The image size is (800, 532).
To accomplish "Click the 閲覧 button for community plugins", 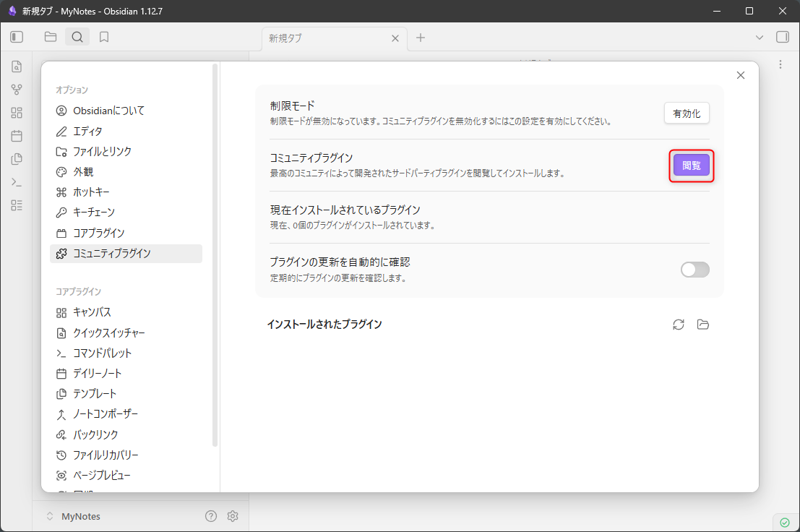I will tap(692, 166).
